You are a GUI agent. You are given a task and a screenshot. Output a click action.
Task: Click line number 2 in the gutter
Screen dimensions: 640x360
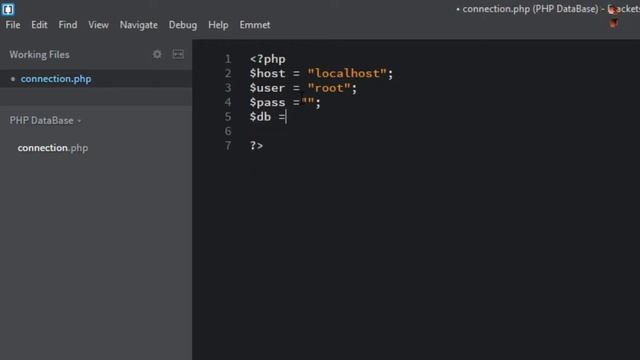(x=228, y=73)
